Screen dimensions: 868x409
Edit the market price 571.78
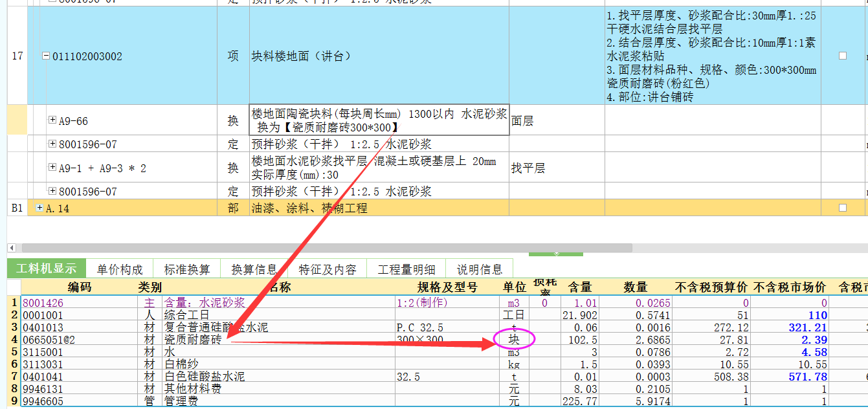(x=790, y=377)
